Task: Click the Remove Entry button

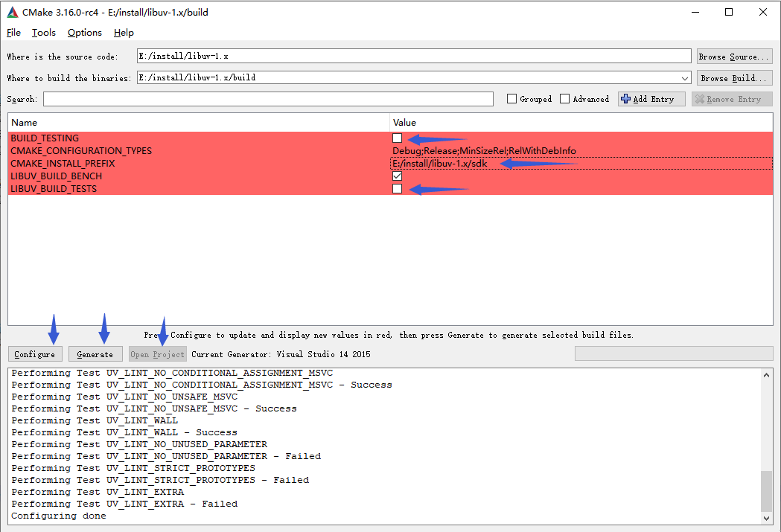Action: (x=732, y=99)
